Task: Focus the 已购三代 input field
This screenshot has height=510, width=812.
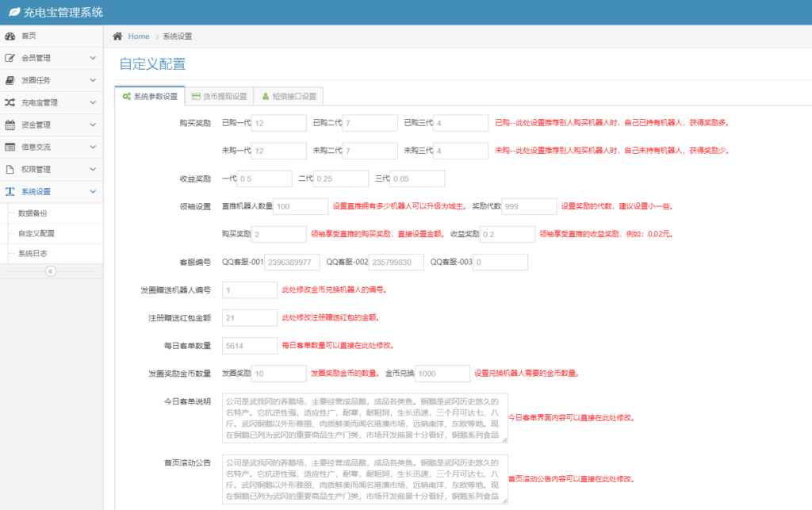Action: pyautogui.click(x=461, y=123)
